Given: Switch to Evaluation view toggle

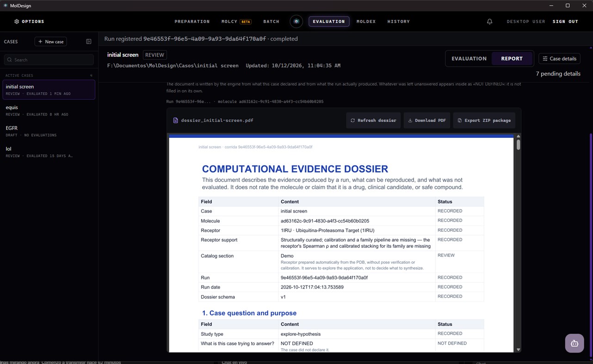Looking at the screenshot, I should coord(469,59).
